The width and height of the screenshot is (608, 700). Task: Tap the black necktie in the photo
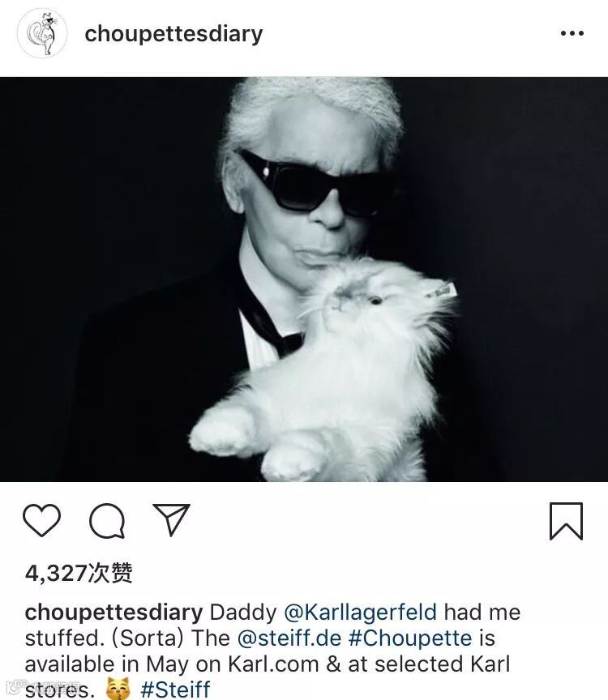(269, 322)
